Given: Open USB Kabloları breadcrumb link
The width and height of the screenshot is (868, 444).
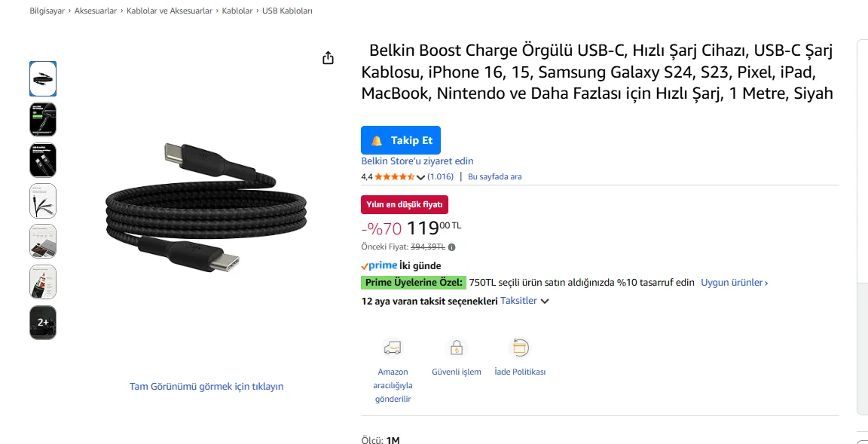Looking at the screenshot, I should [287, 11].
